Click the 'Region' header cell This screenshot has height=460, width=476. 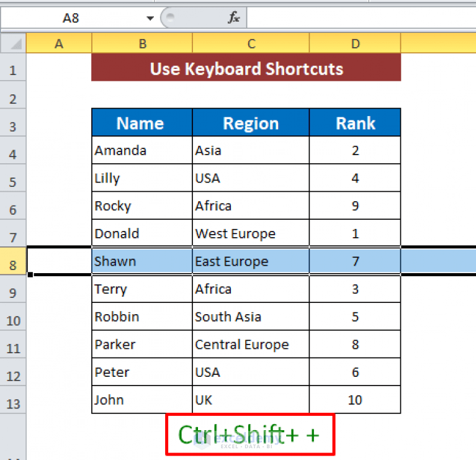pyautogui.click(x=251, y=122)
